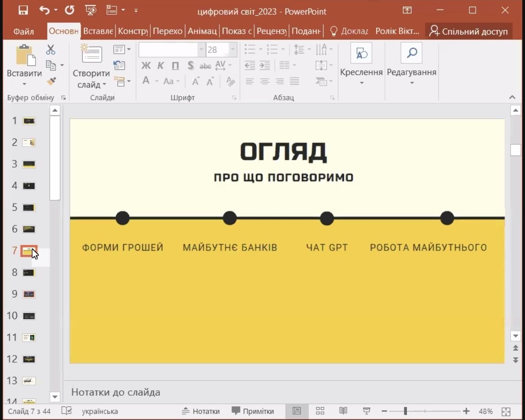Click the Undo arrow icon
This screenshot has height=420, width=525.
[44, 11]
